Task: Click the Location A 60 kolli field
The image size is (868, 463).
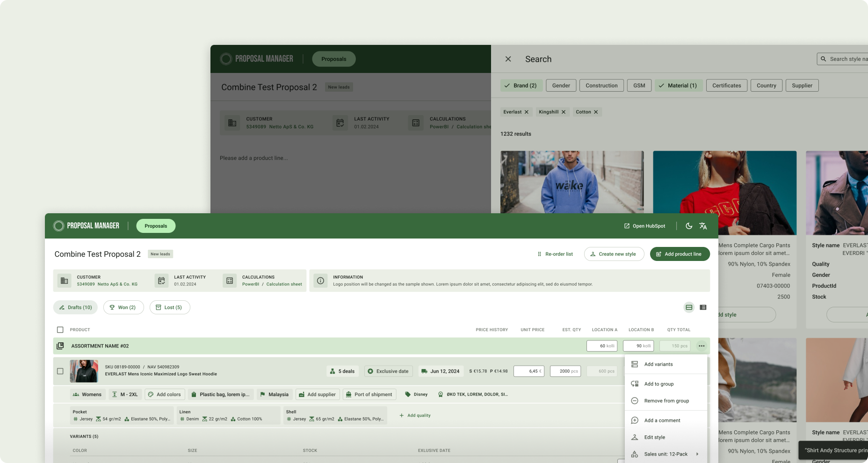Action: (602, 346)
